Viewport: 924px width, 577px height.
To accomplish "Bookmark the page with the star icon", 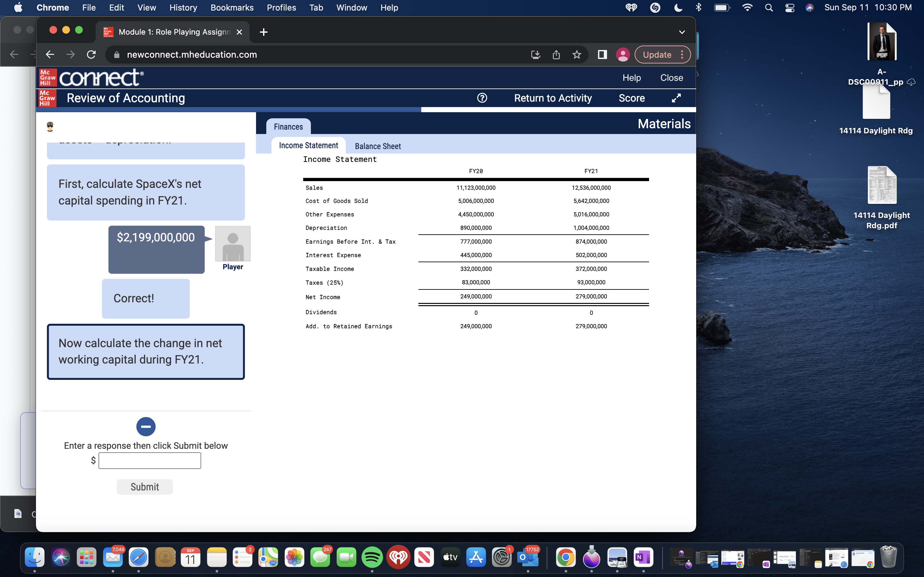I will 577,54.
